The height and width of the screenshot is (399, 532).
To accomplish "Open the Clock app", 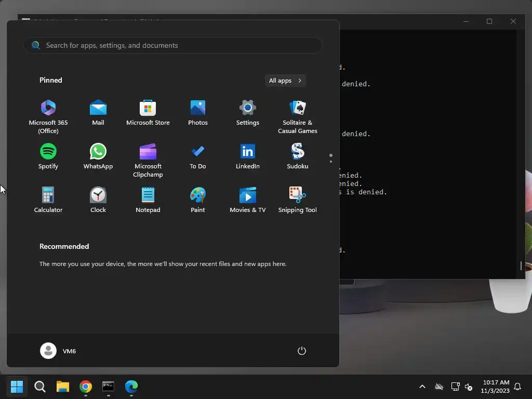I will (x=98, y=200).
